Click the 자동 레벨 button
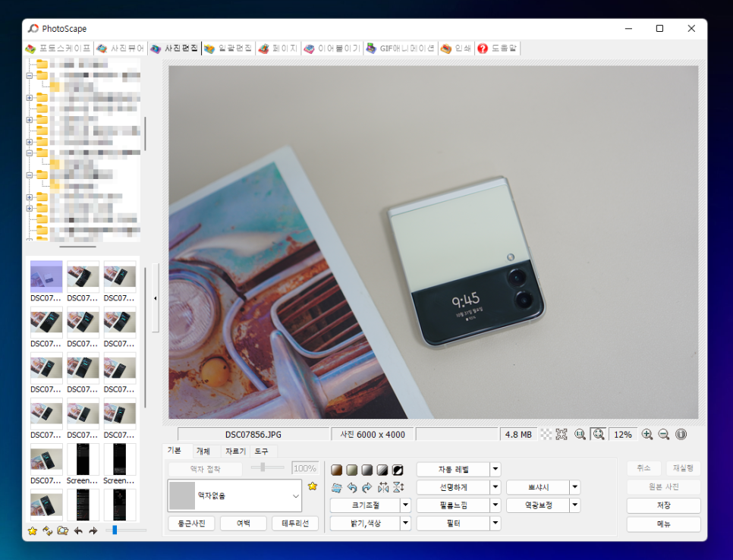The image size is (733, 560). [453, 469]
